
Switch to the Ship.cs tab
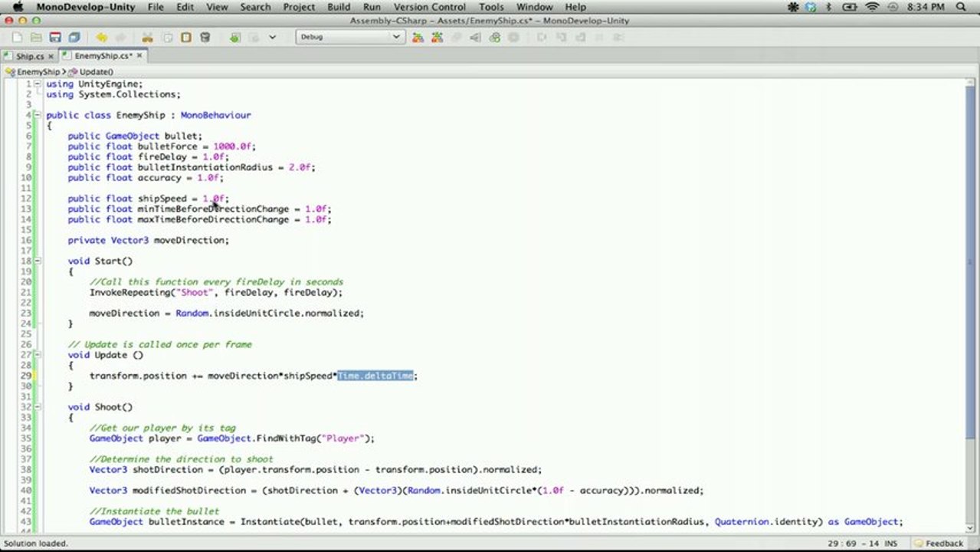[29, 56]
